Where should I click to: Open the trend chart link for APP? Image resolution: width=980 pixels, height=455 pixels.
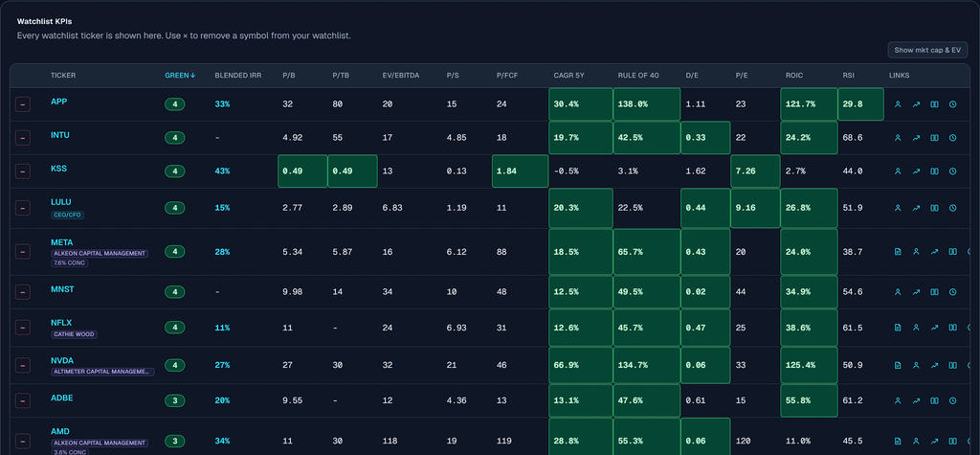(916, 104)
